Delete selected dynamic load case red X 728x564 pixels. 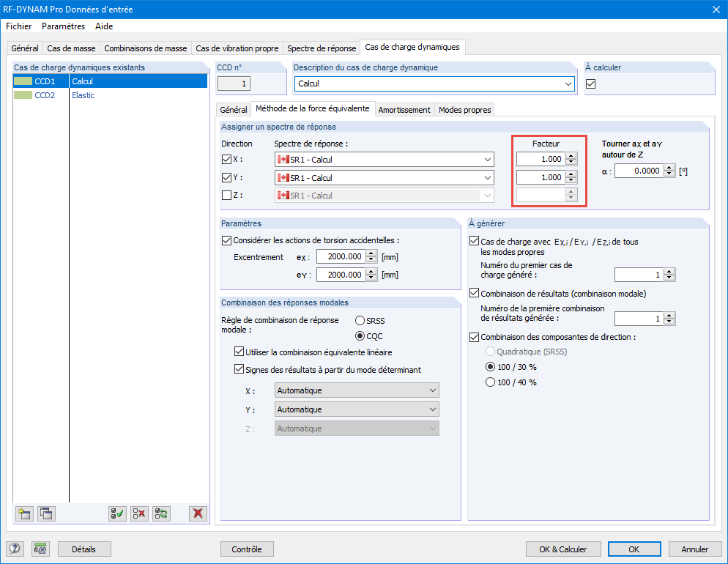pyautogui.click(x=198, y=513)
